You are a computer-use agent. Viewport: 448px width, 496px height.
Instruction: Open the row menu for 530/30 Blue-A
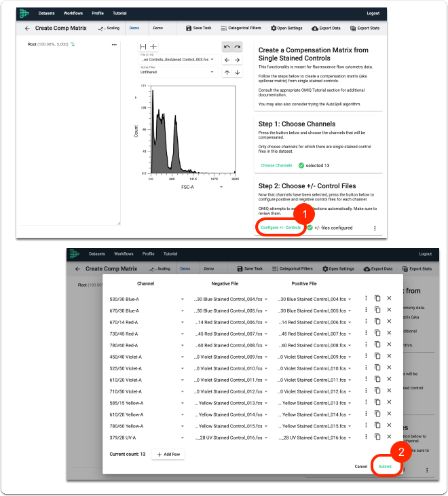pyautogui.click(x=366, y=298)
